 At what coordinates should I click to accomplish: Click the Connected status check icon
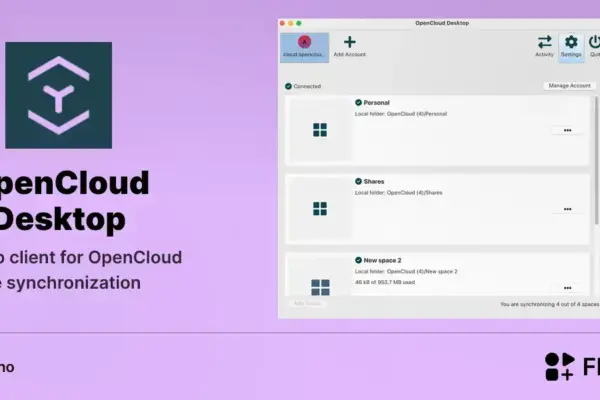point(288,86)
